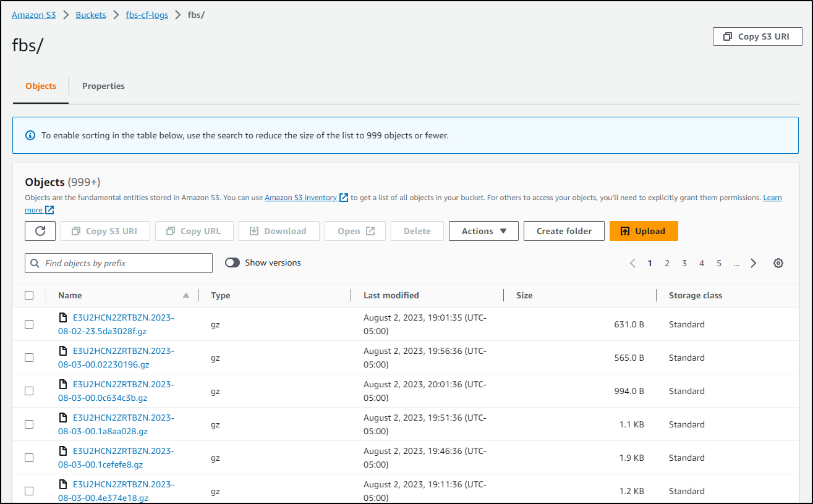This screenshot has height=504, width=813.
Task: Click the Delete button
Action: point(417,231)
